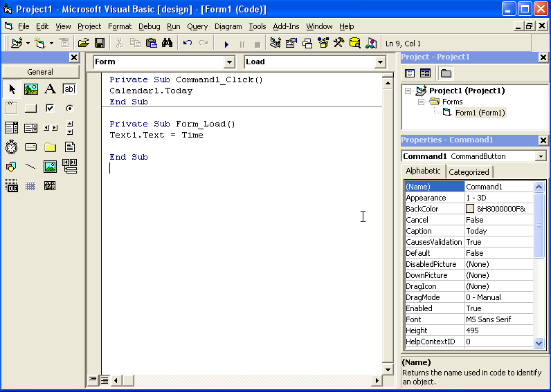The width and height of the screenshot is (551, 392).
Task: Select the CheckBox control tool
Action: click(51, 108)
